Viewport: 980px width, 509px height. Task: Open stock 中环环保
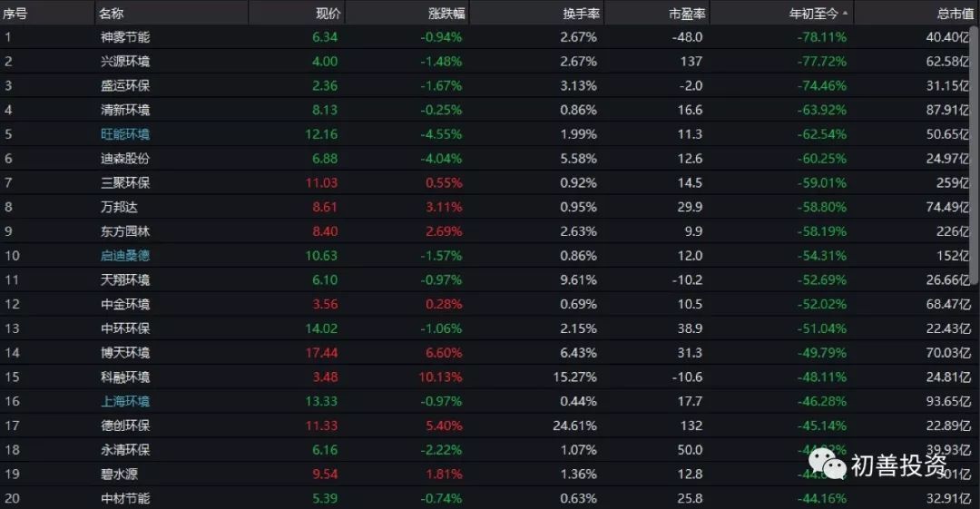point(125,329)
